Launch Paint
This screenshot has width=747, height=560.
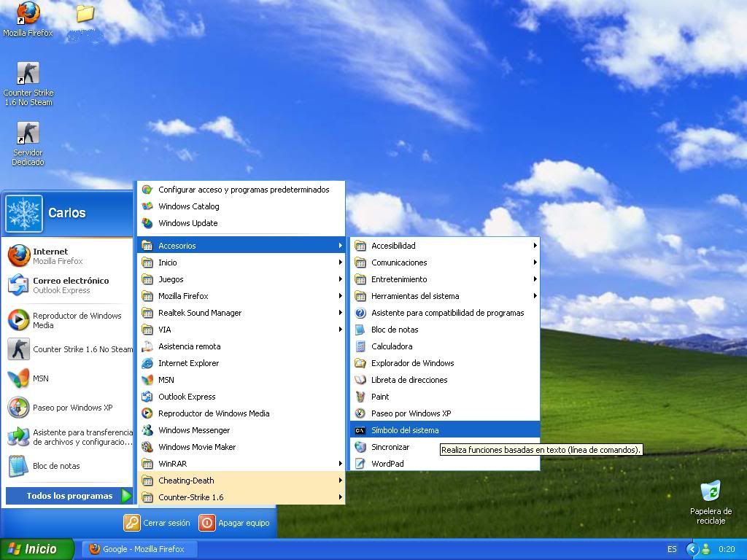tap(445, 397)
